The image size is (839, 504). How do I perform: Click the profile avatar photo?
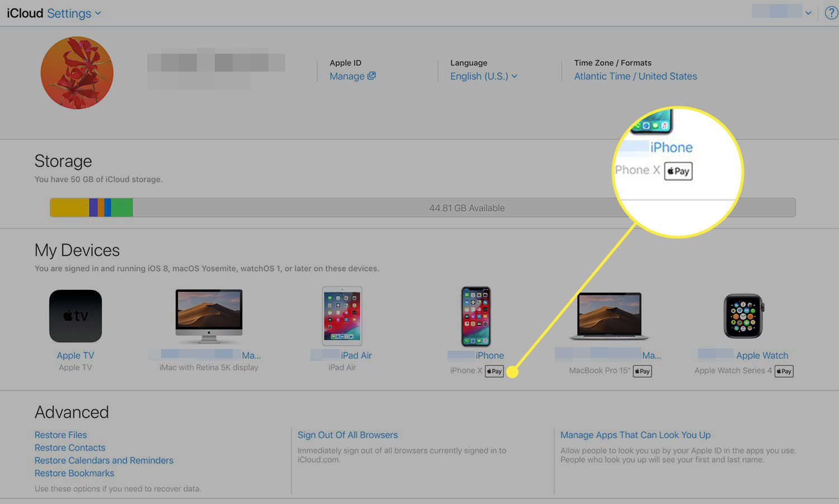[x=77, y=73]
